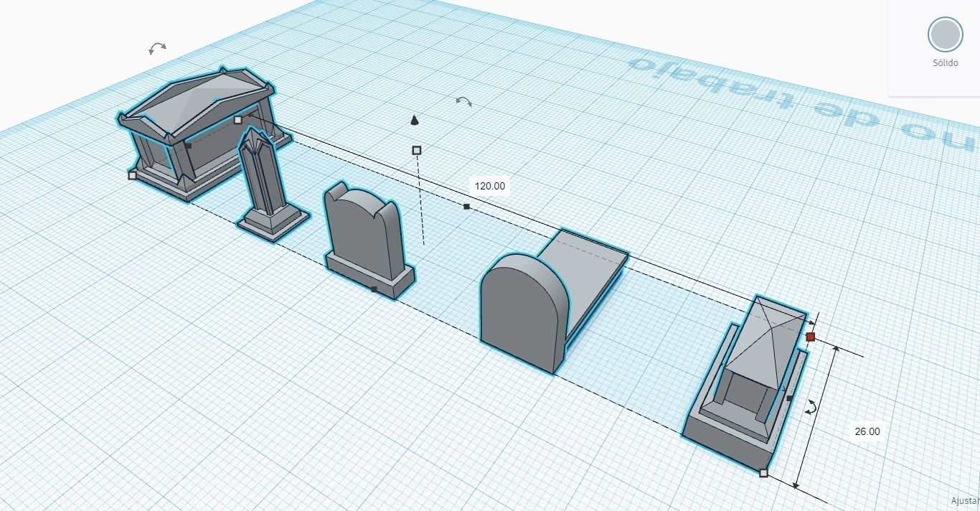Click the rotation arrow near the selection center
Screen dimensions: 980x511
click(x=463, y=101)
